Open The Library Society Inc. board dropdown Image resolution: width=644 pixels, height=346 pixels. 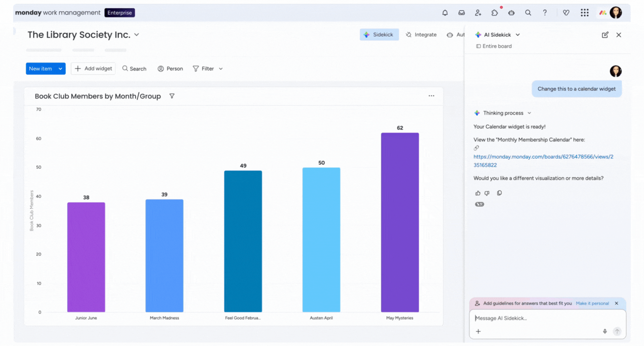point(137,35)
